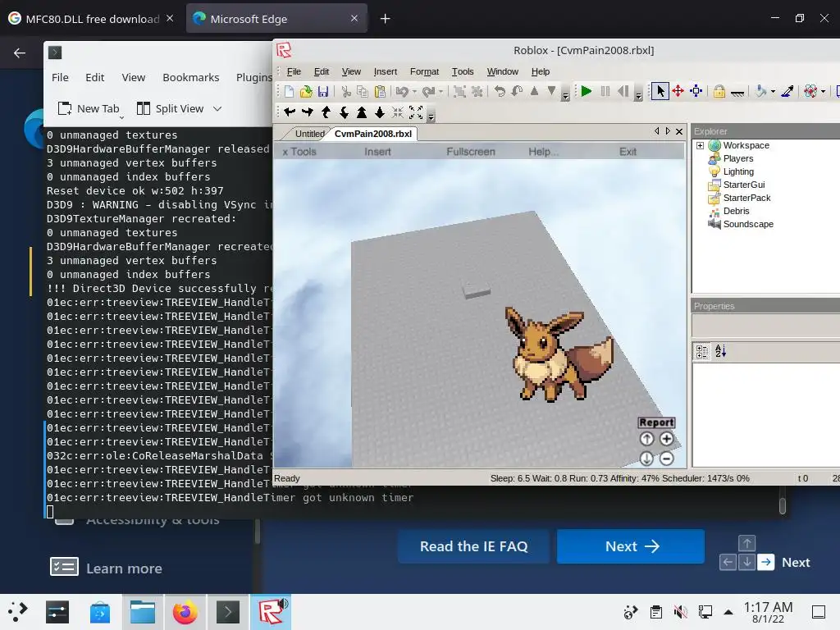Click the padlock Lock tool icon
Screen dimensions: 840x630
pos(719,92)
